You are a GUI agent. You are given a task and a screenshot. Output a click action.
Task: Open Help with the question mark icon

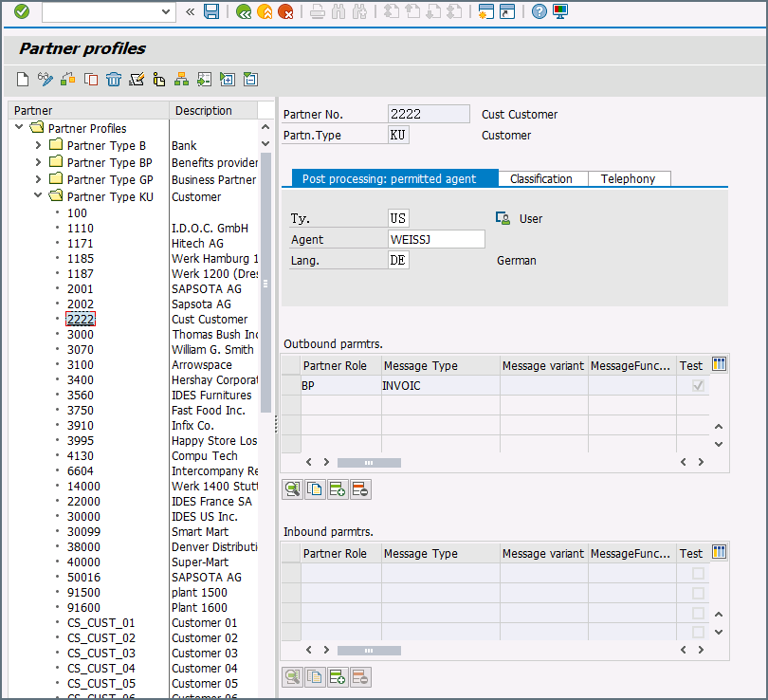(539, 11)
